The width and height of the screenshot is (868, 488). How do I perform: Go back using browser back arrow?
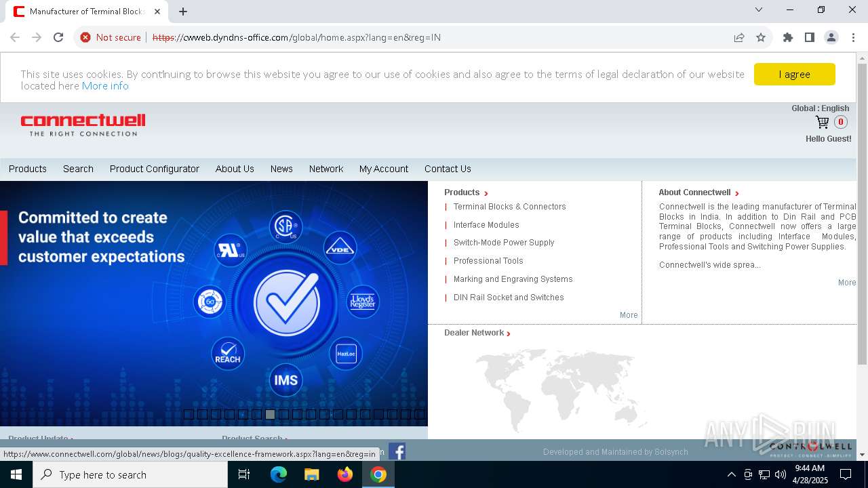15,37
